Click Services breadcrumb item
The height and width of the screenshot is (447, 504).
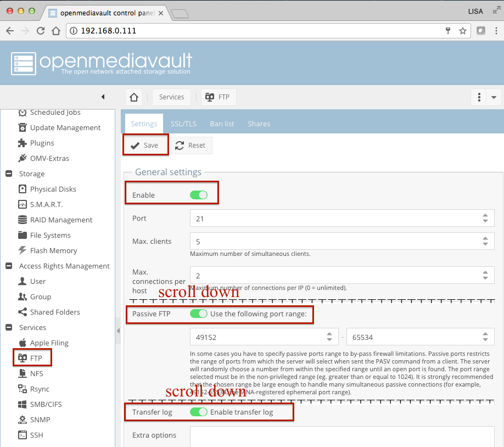pyautogui.click(x=172, y=97)
